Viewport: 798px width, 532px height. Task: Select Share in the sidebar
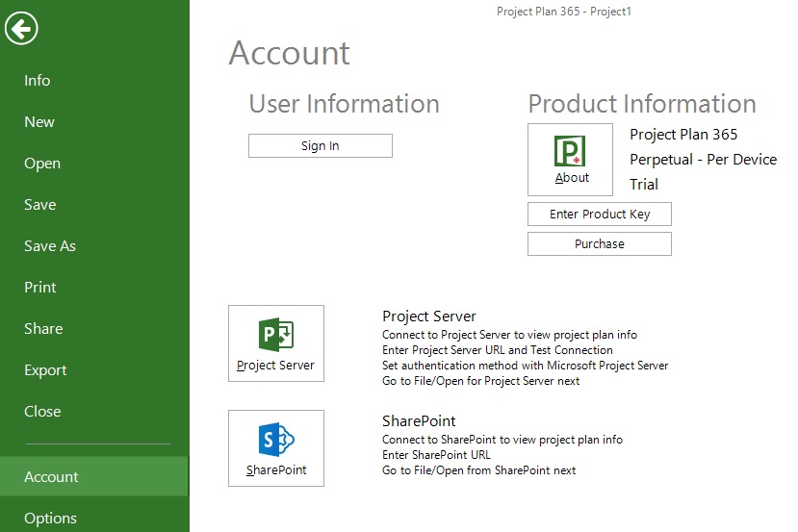point(43,329)
